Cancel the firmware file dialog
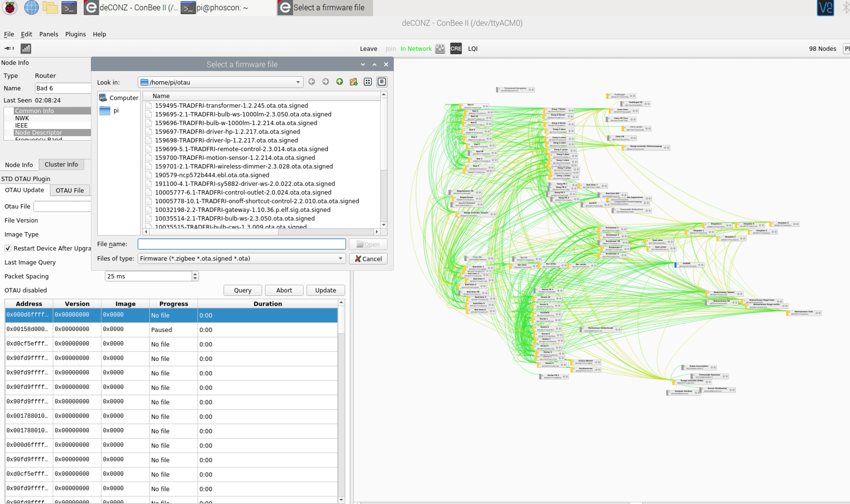 [x=368, y=259]
